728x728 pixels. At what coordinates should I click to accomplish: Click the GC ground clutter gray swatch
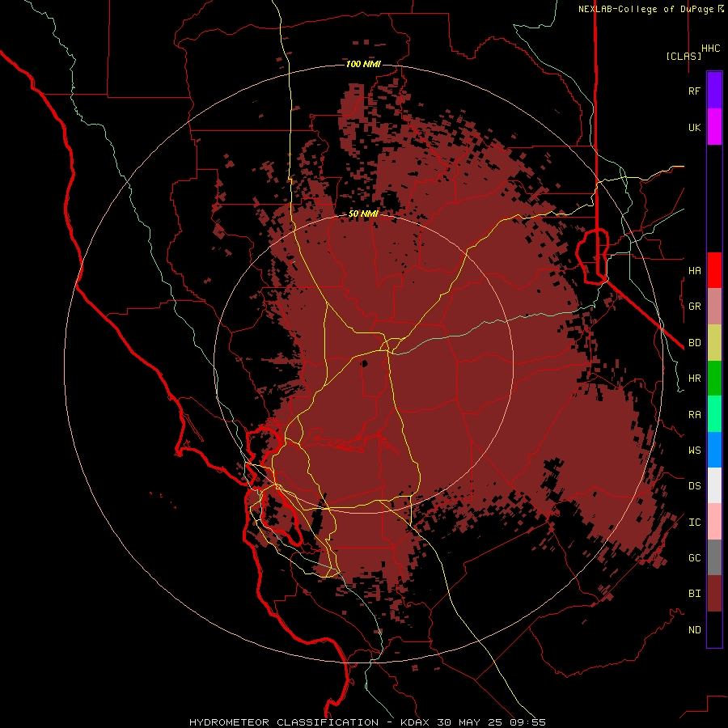point(714,557)
